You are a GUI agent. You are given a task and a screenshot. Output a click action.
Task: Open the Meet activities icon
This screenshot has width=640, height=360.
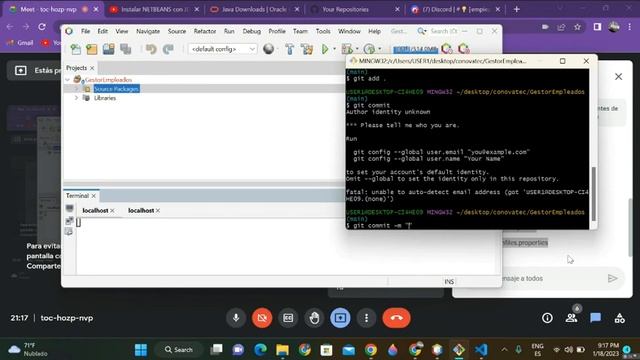click(620, 318)
